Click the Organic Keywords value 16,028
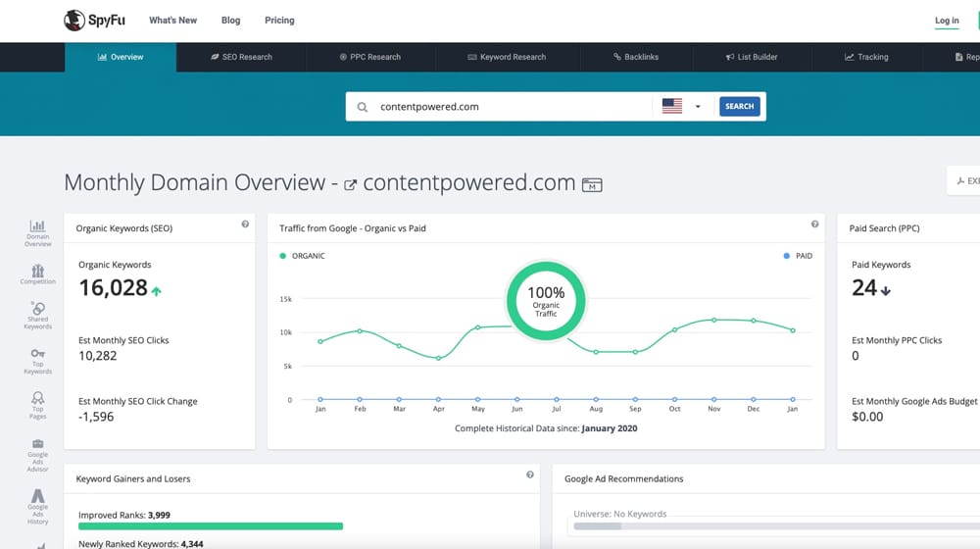This screenshot has width=980, height=549. pos(113,287)
